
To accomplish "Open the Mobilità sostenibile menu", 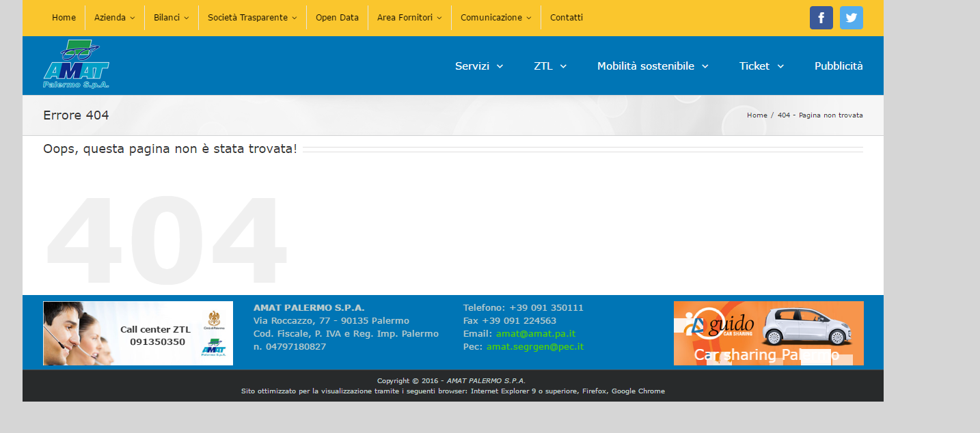I will tap(653, 66).
